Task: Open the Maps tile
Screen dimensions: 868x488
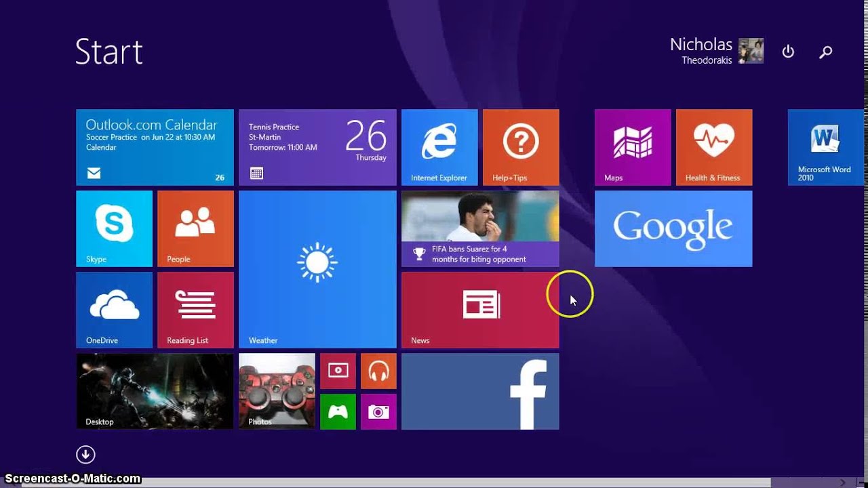Action: [633, 147]
